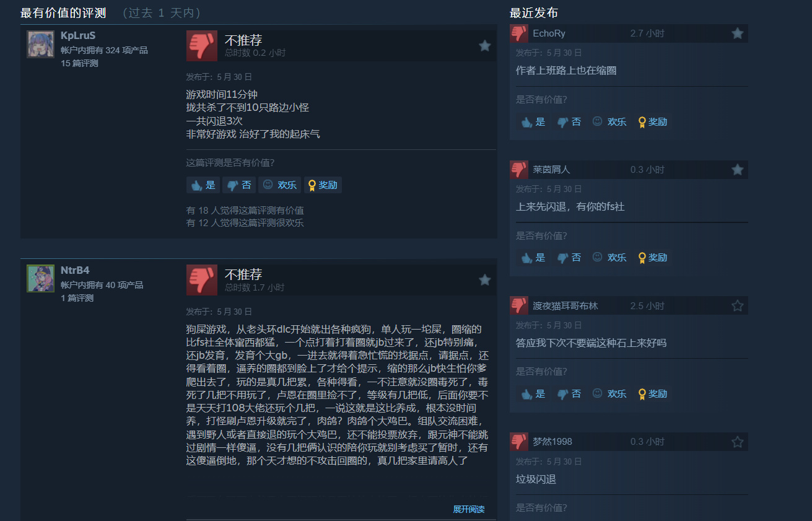Screen dimensions: 812x521
Task: Click the thumbs-down icon on 梦然1998's review
Action: point(519,442)
